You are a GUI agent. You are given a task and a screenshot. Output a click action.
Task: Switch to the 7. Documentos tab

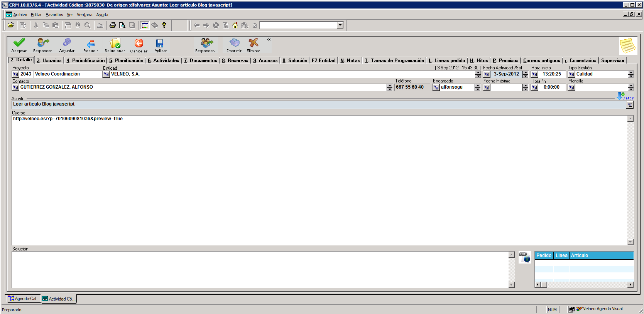(x=201, y=60)
